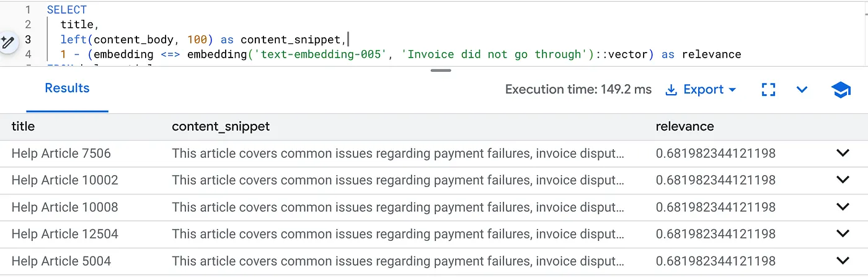This screenshot has height=278, width=868.
Task: Open the graduation cap tutorial icon
Action: (841, 90)
